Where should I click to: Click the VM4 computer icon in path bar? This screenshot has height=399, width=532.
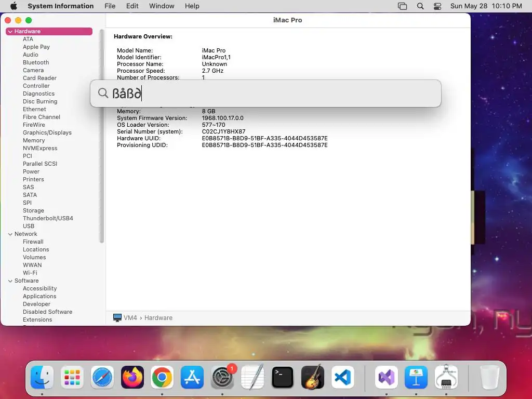pyautogui.click(x=117, y=317)
